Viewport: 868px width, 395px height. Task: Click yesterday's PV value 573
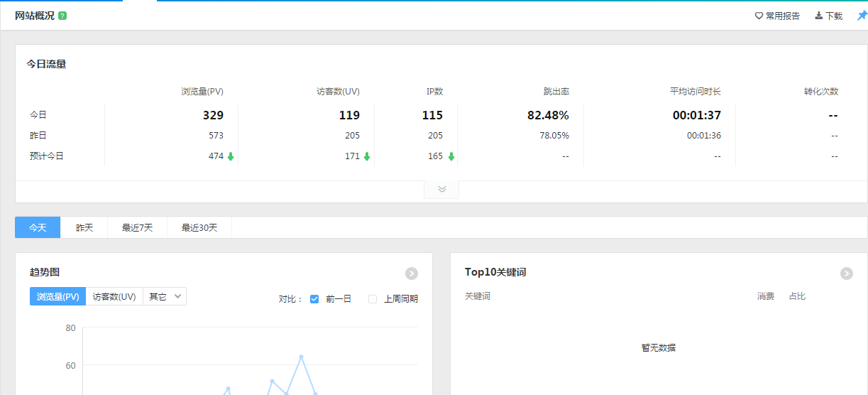[216, 136]
